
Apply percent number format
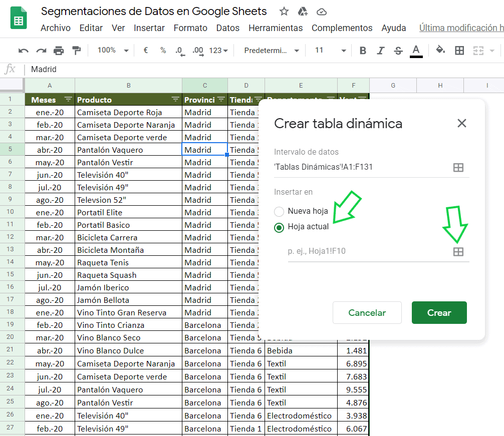coord(163,51)
